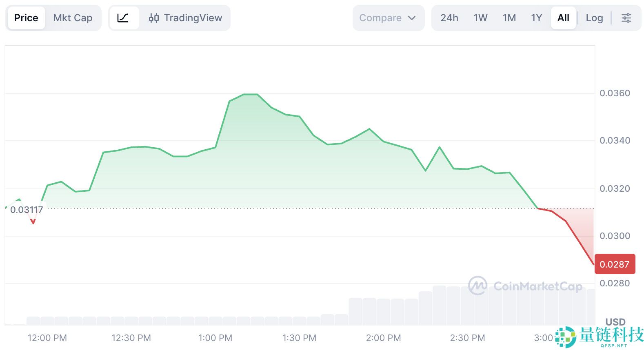Click the red 0.0287 current price label
644x350 pixels.
point(615,264)
